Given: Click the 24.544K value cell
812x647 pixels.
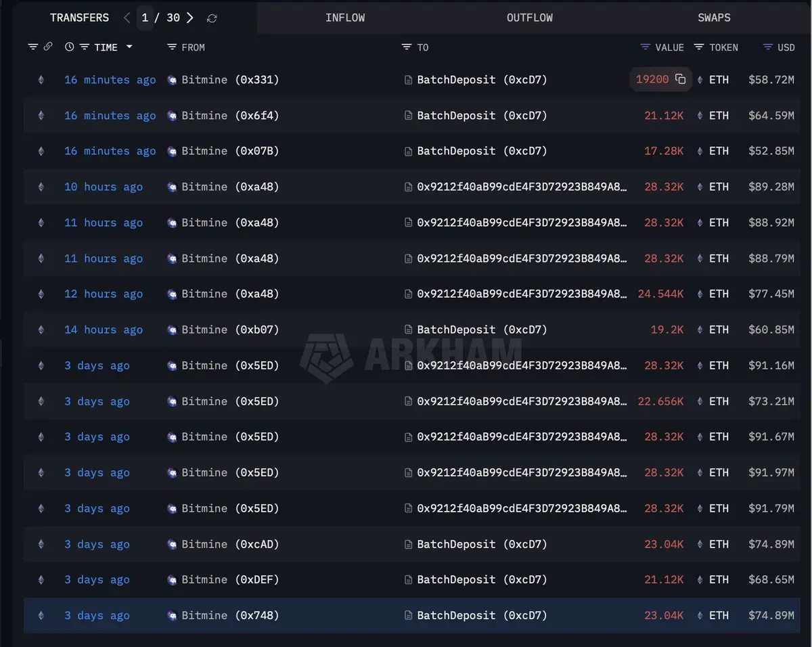Looking at the screenshot, I should coord(660,294).
